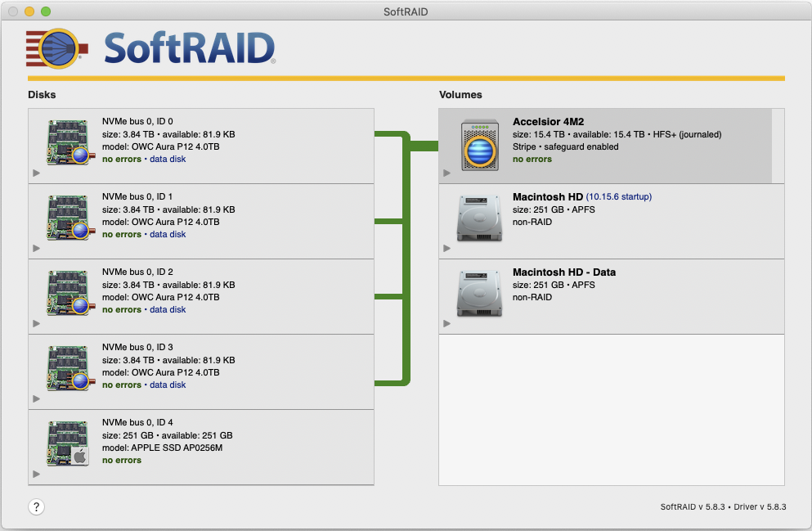Select the Macintosh HD - Data volume name
The width and height of the screenshot is (812, 531).
[563, 272]
